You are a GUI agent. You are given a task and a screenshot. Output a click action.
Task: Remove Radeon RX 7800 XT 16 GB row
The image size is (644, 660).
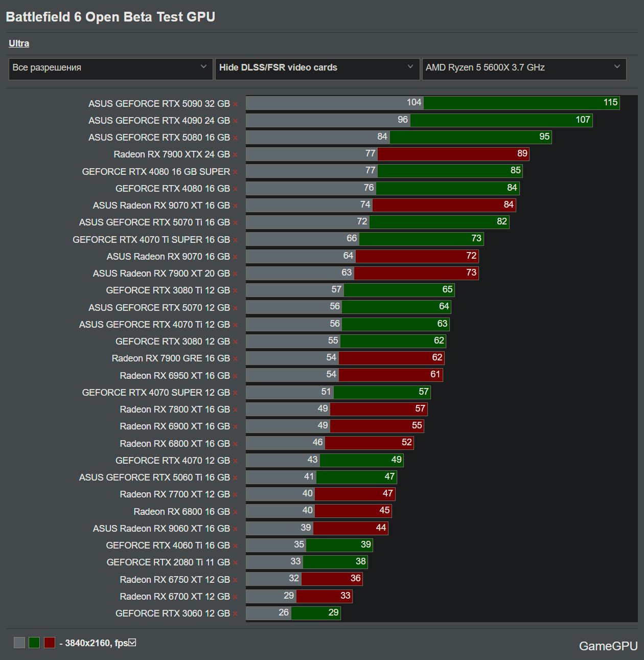[236, 410]
